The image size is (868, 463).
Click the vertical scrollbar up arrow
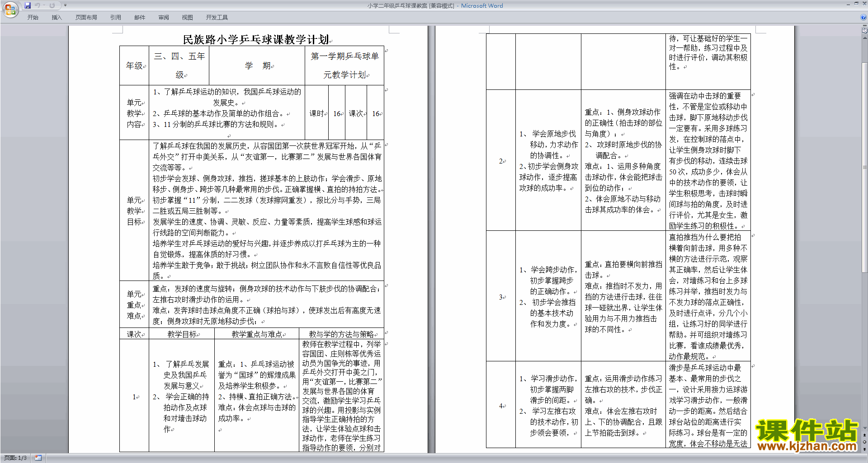[x=865, y=37]
